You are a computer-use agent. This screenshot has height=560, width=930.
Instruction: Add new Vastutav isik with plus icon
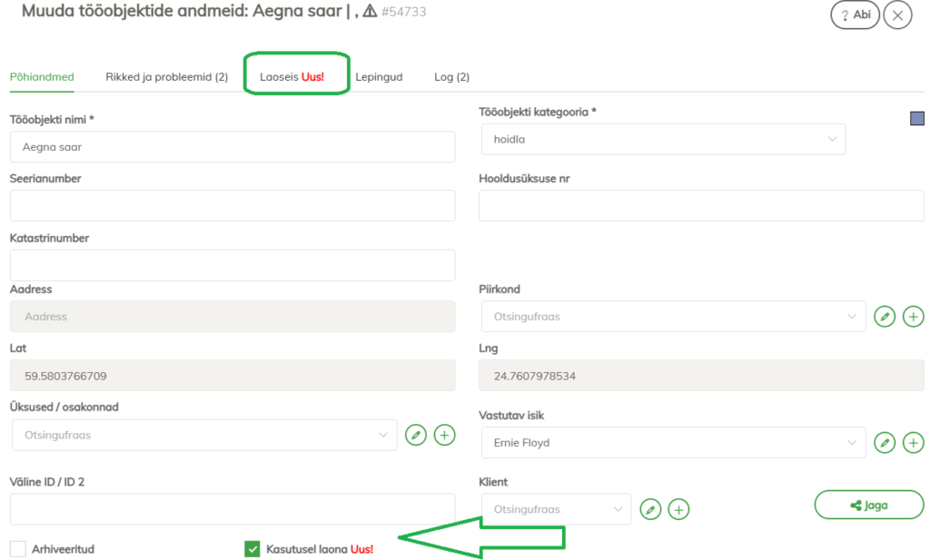click(914, 443)
